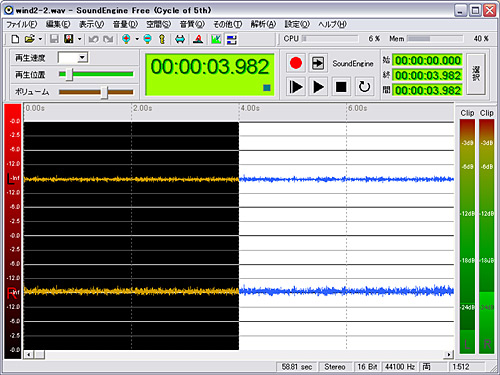Image resolution: width=500 pixels, height=375 pixels.
Task: Click the 2.00s marker on timeline ruler
Action: (143, 108)
